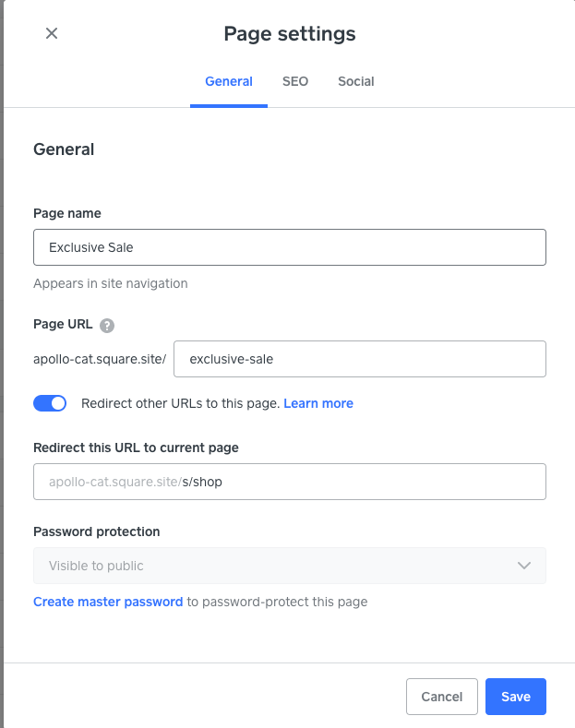Click the Redirect this URL to current page label
Viewport: 575px width, 728px height.
tap(136, 448)
